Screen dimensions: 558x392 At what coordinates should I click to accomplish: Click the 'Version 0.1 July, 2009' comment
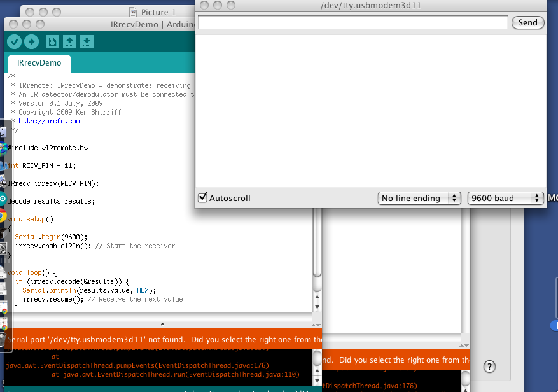(x=60, y=103)
